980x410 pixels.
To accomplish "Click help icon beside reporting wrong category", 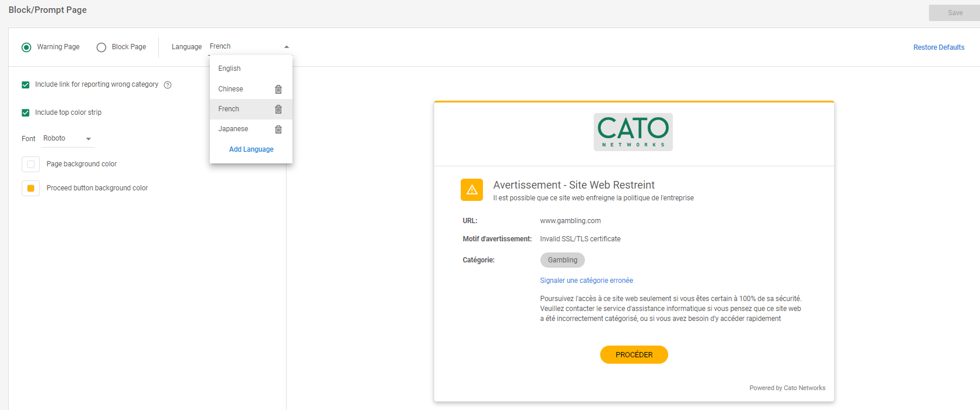I will click(x=168, y=85).
